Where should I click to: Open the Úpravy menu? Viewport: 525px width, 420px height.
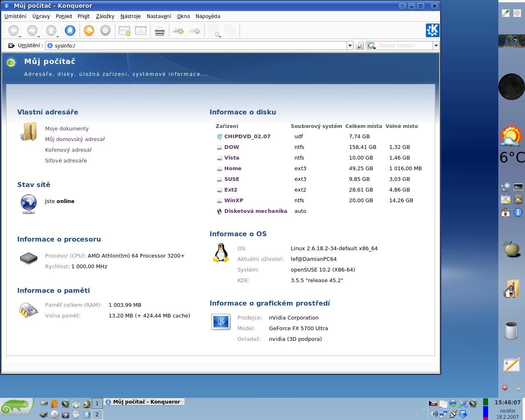point(41,16)
